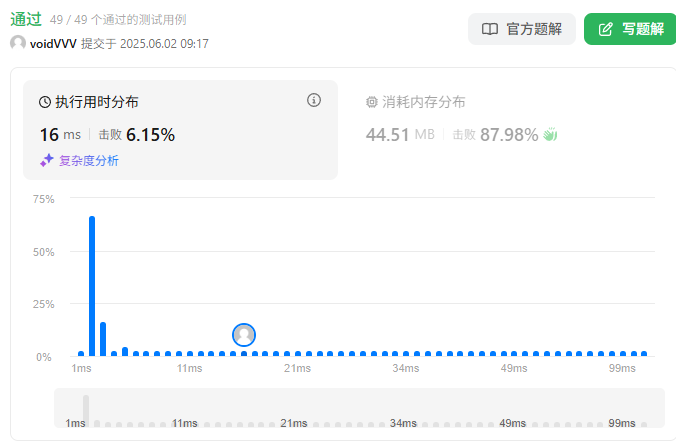Open the 复杂度分析 link

88,160
